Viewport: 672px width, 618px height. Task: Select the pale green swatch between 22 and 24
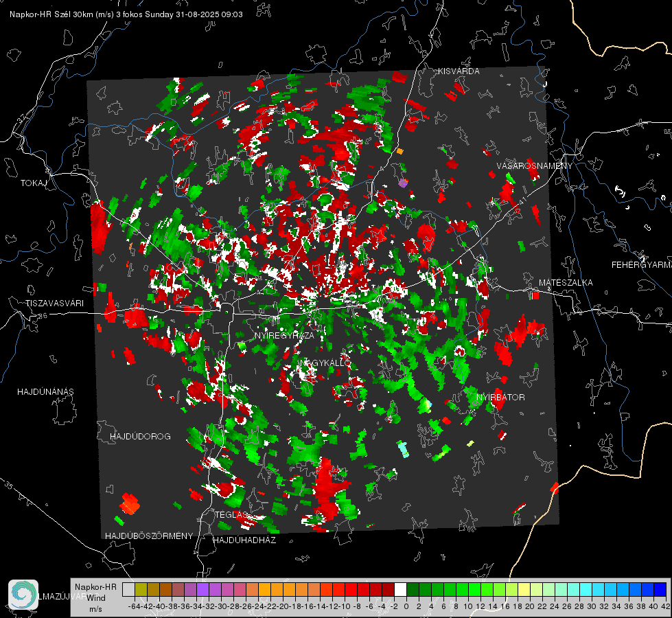click(548, 590)
